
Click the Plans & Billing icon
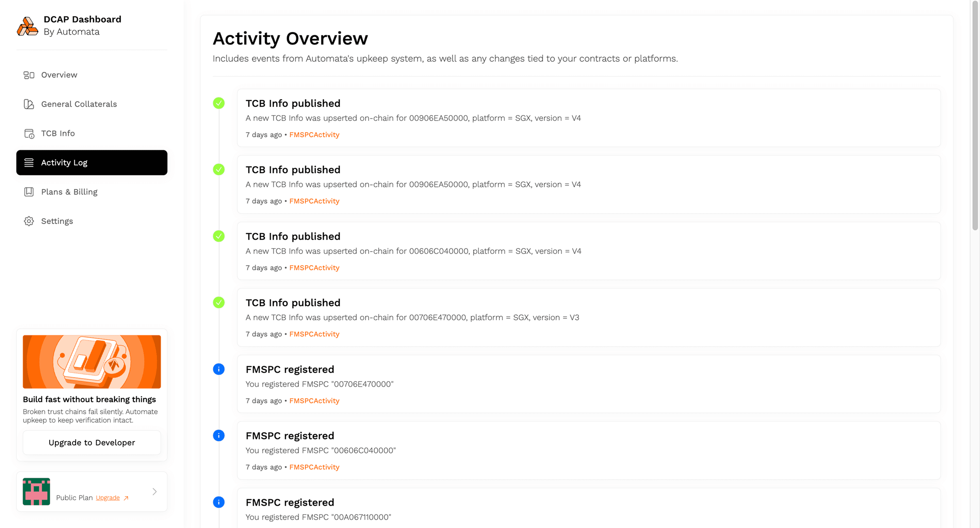pyautogui.click(x=29, y=192)
